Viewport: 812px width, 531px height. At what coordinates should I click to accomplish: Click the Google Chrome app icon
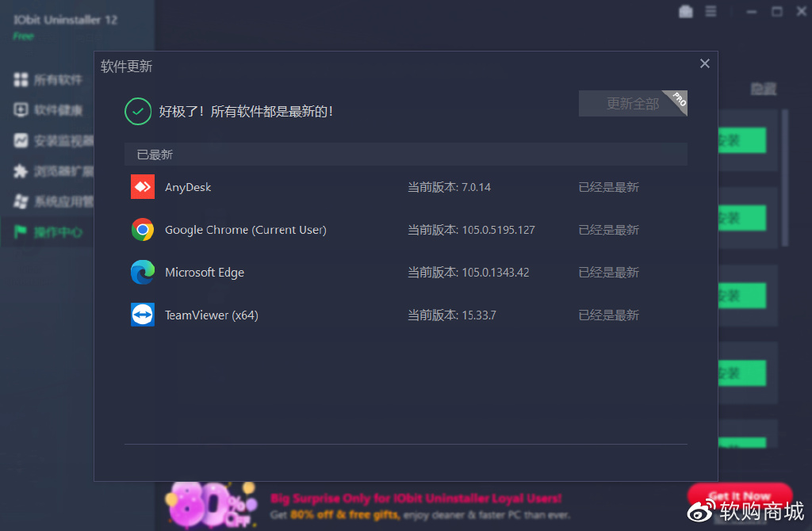pos(143,229)
